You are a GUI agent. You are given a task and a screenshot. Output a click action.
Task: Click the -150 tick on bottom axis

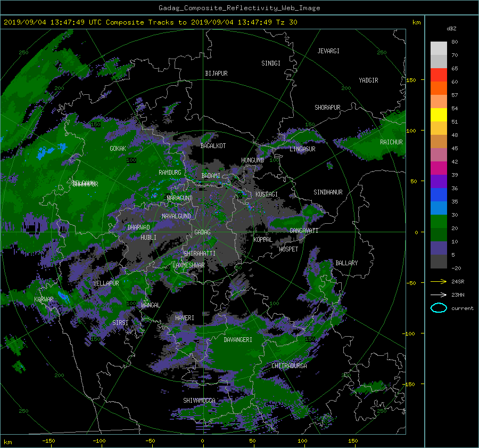[x=48, y=441]
